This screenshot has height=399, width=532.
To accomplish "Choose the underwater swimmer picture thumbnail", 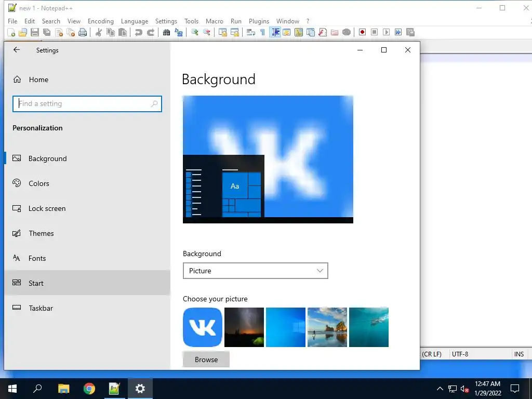I will [369, 327].
